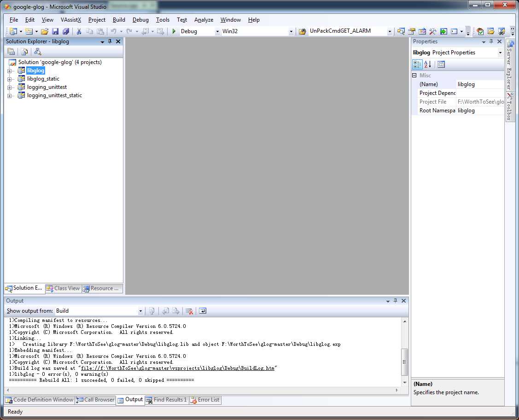Open the Object Browser toolbar icon

pos(422,31)
